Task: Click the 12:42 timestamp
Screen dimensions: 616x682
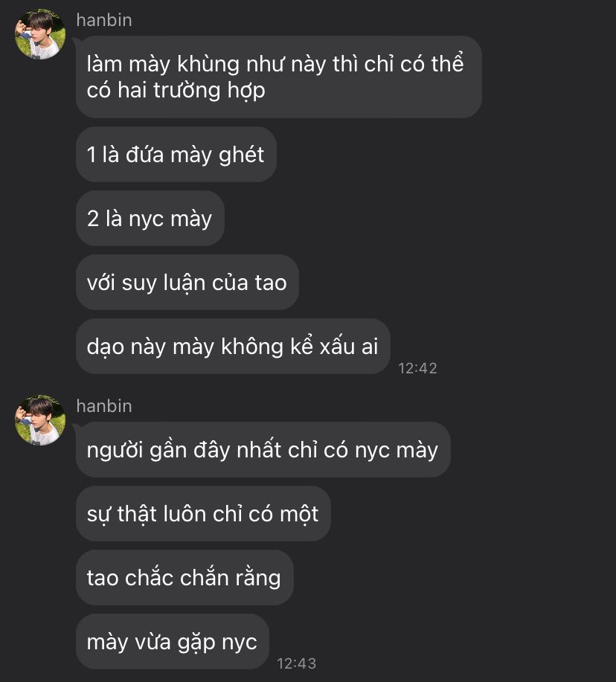Action: point(417,368)
